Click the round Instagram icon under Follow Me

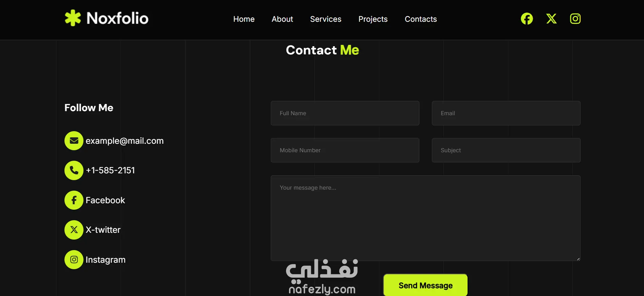(74, 260)
